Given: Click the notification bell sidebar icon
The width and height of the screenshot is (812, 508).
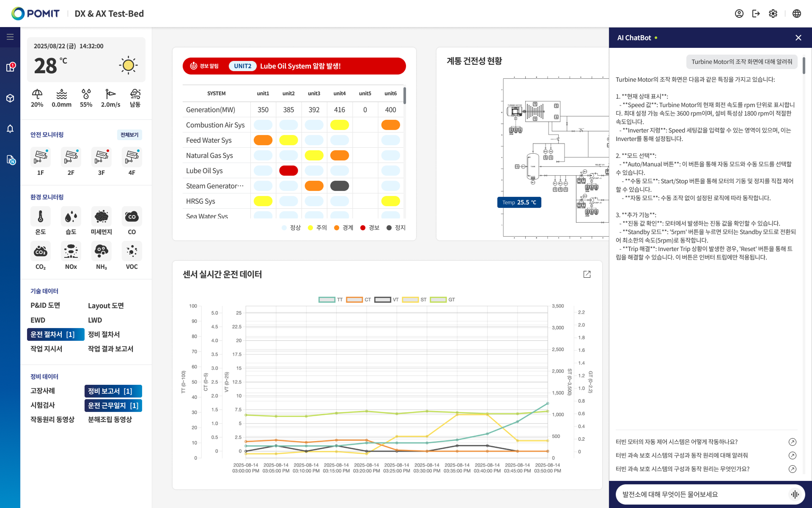Looking at the screenshot, I should pyautogui.click(x=10, y=129).
